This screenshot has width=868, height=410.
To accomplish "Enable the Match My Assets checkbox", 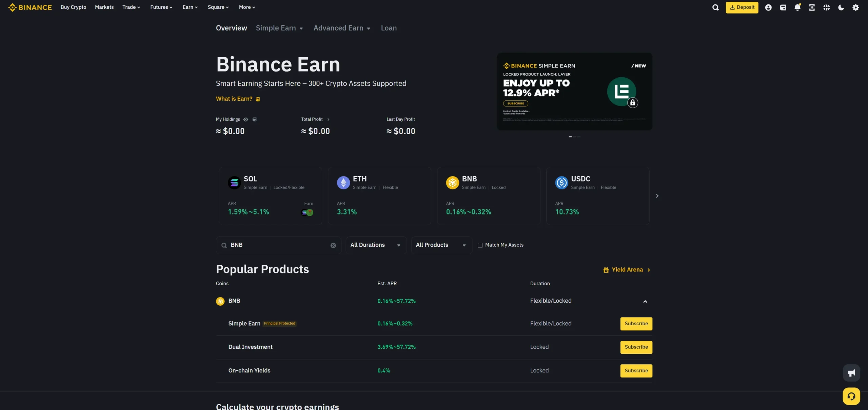I will pyautogui.click(x=480, y=245).
